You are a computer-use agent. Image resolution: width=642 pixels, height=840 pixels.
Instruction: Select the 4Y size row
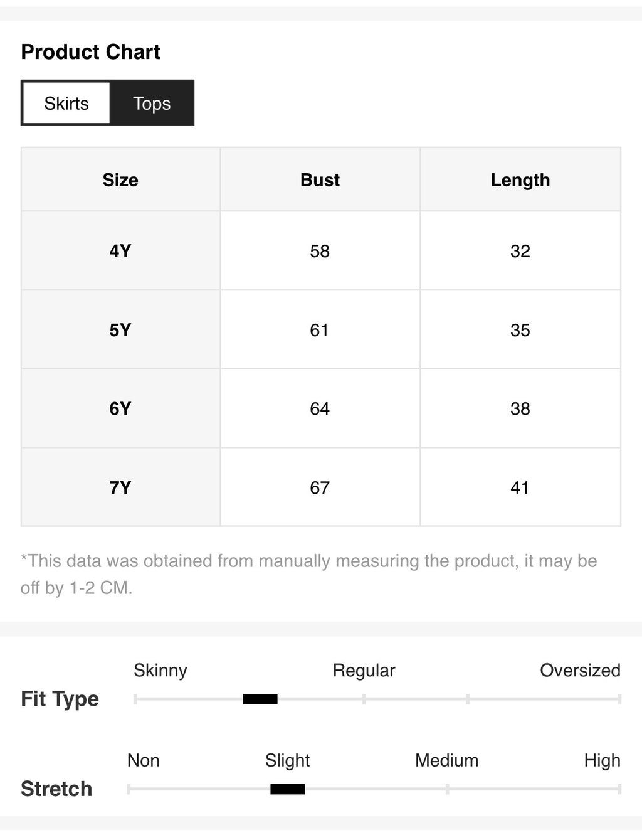(x=321, y=251)
